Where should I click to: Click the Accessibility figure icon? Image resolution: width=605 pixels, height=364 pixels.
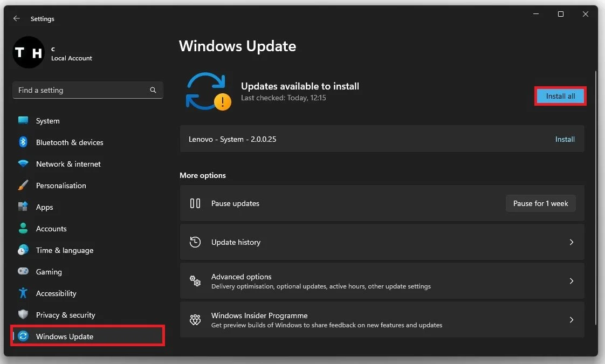click(23, 293)
